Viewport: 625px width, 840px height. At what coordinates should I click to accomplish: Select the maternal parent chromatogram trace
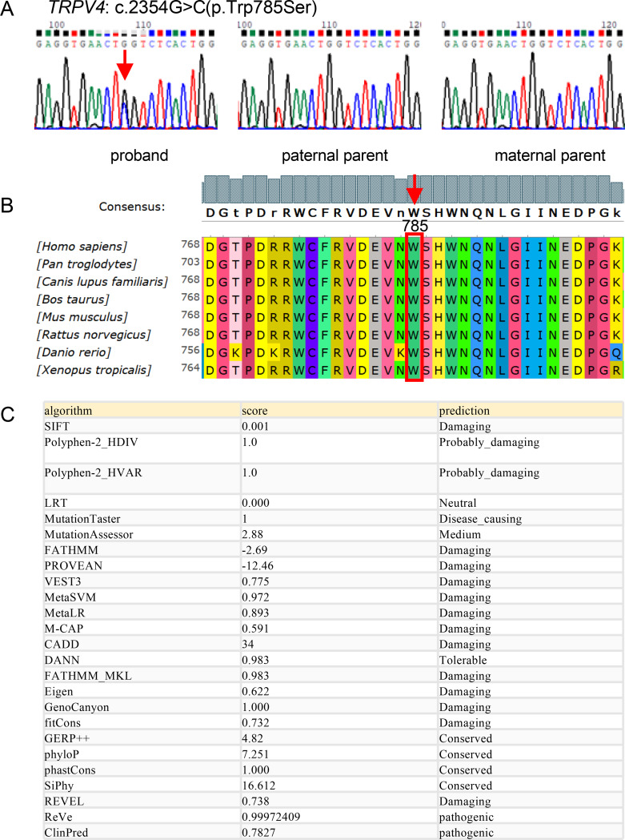533,91
